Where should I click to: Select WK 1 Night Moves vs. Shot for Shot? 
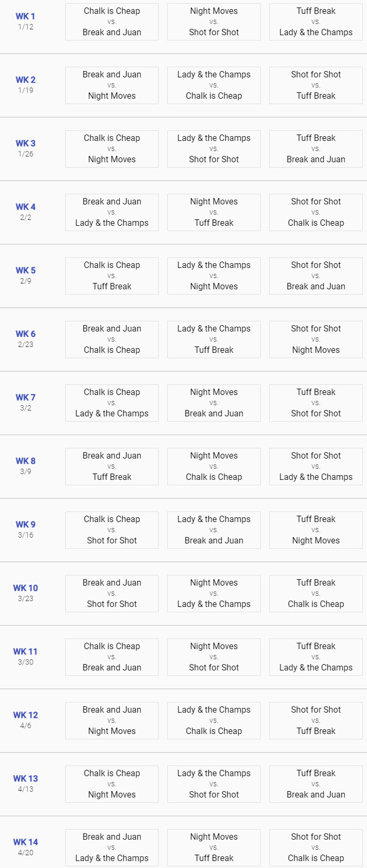point(214,22)
